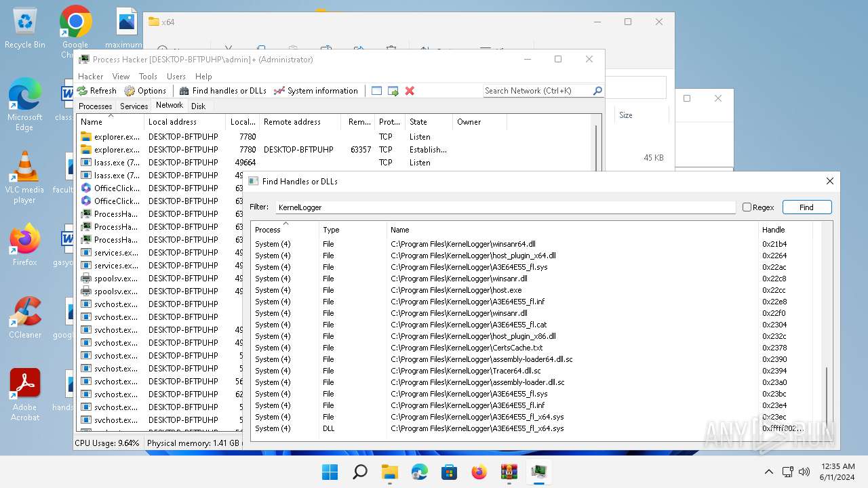Click the Filter field containing KernelLogger

tap(505, 207)
